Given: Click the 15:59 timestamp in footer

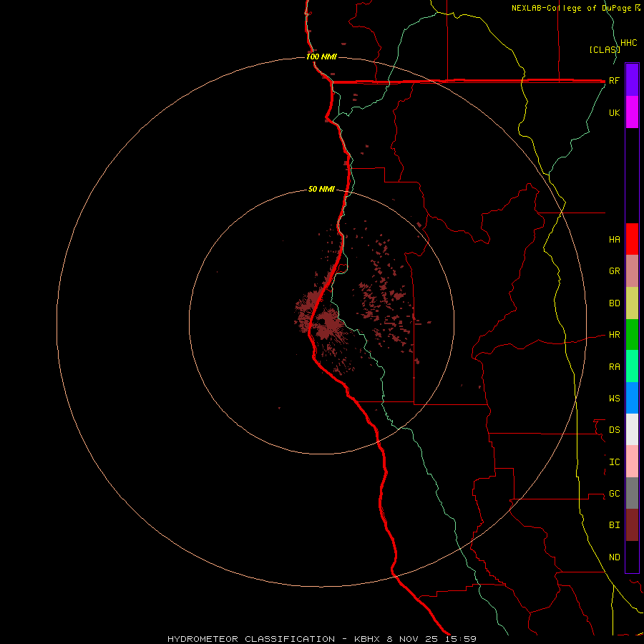Looking at the screenshot, I should coord(460,639).
